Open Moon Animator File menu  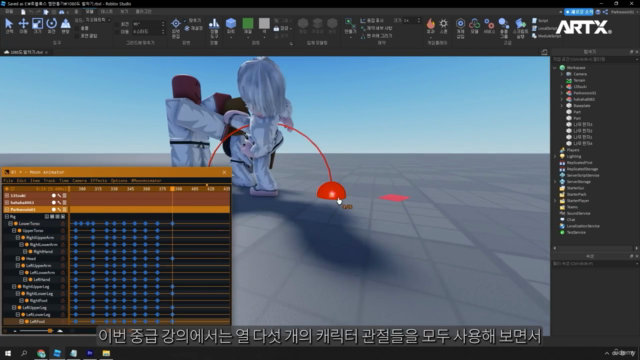click(x=8, y=180)
